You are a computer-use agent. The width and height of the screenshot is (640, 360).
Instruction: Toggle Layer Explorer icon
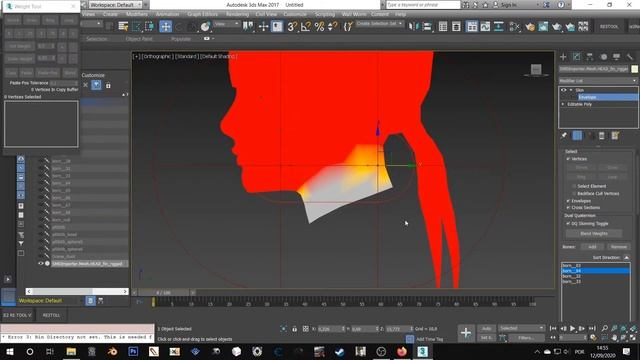(x=456, y=27)
